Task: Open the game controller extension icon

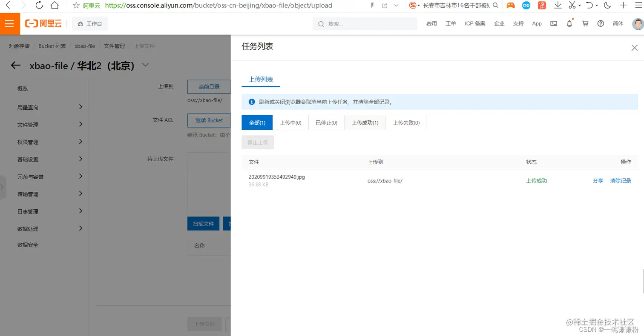Action: [x=510, y=6]
